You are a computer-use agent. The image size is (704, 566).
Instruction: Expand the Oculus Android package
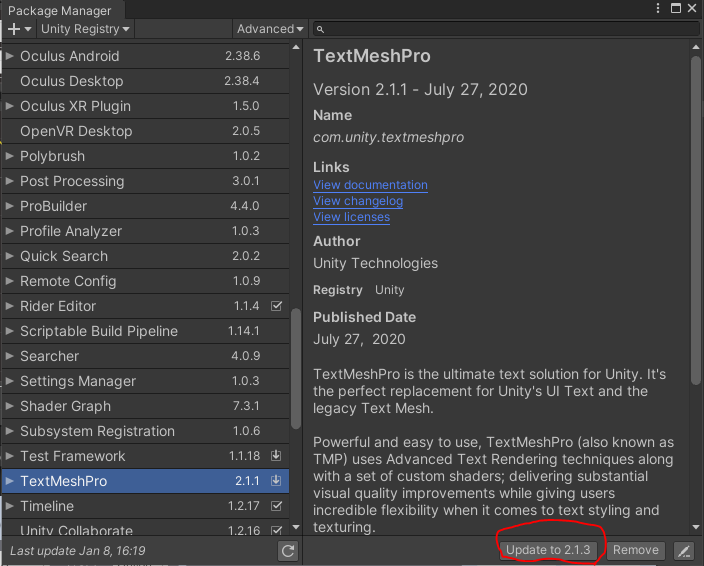tap(9, 56)
